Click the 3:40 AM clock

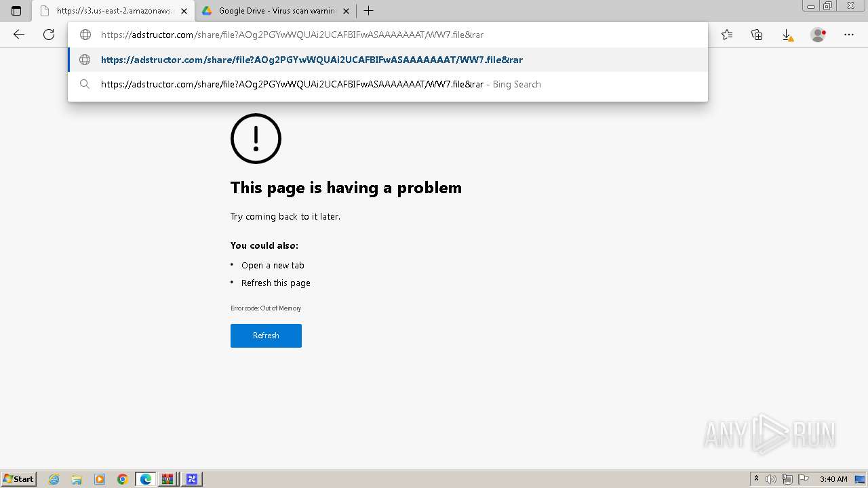coord(833,479)
